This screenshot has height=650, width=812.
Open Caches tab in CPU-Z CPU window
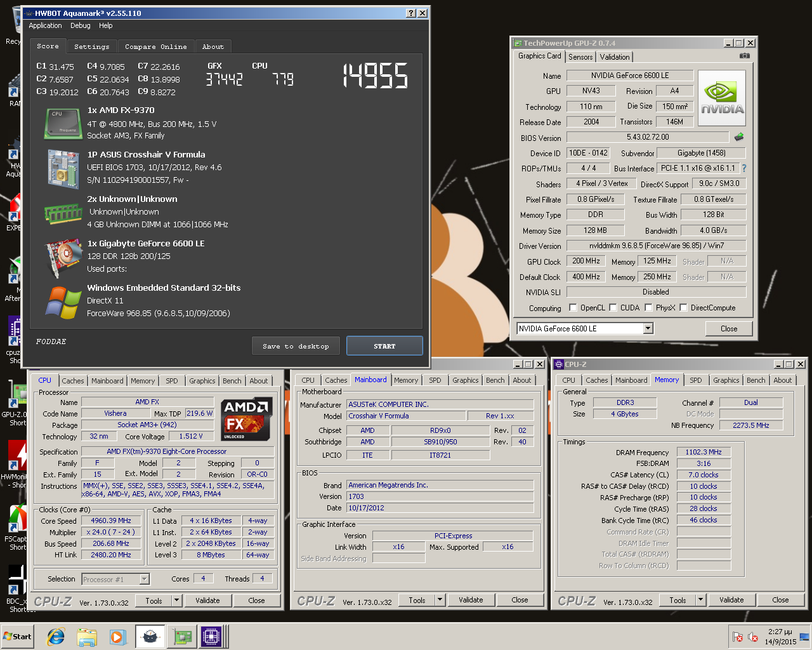pos(72,381)
